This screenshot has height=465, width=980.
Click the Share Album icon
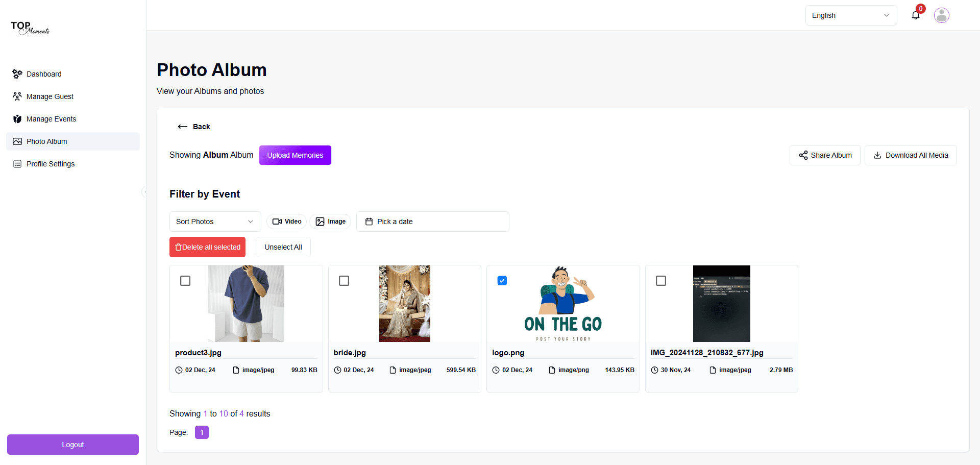pyautogui.click(x=803, y=155)
